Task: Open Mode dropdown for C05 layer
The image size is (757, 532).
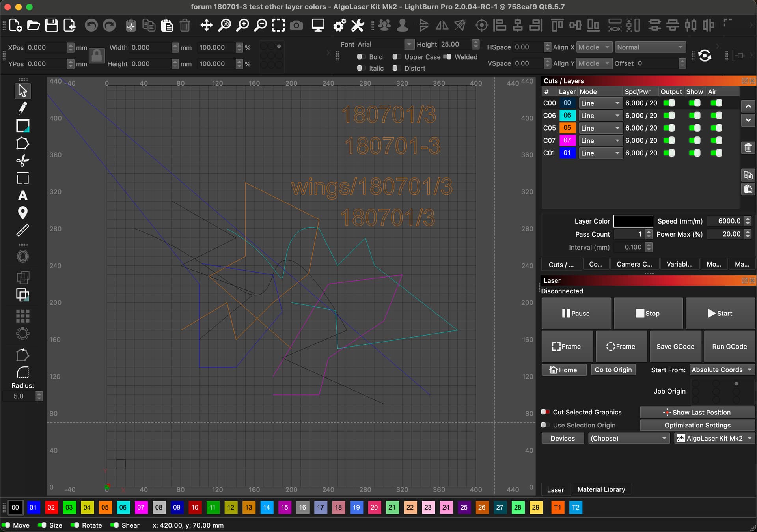Action: click(600, 128)
